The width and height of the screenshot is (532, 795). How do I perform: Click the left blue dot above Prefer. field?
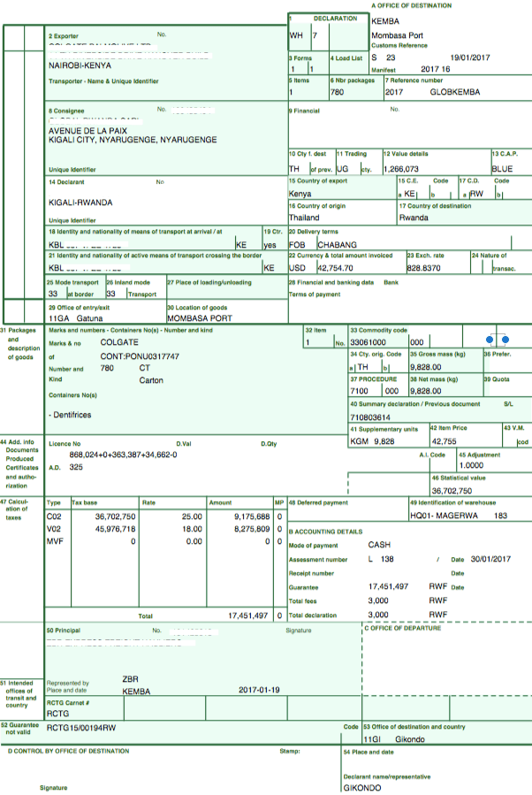click(490, 340)
